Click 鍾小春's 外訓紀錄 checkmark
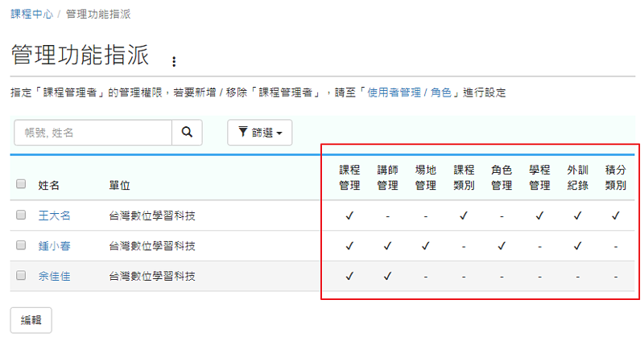This screenshot has width=644, height=345. (x=577, y=245)
